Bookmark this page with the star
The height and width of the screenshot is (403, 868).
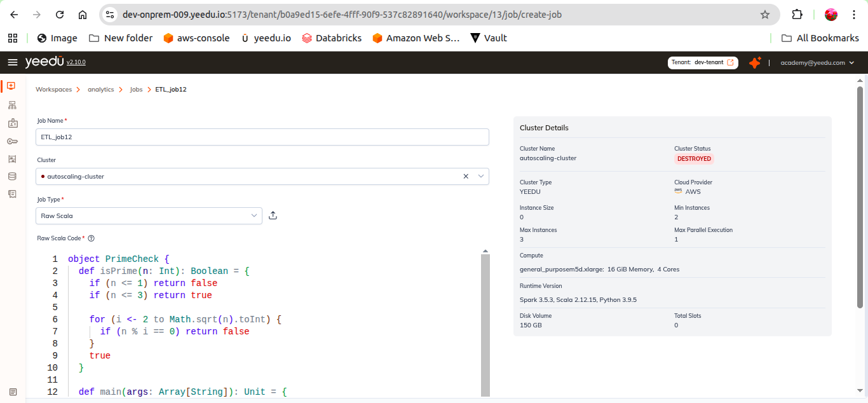coord(765,15)
